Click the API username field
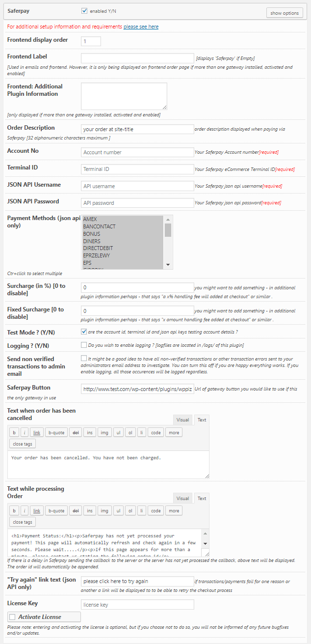This screenshot has width=311, height=644. click(x=137, y=186)
